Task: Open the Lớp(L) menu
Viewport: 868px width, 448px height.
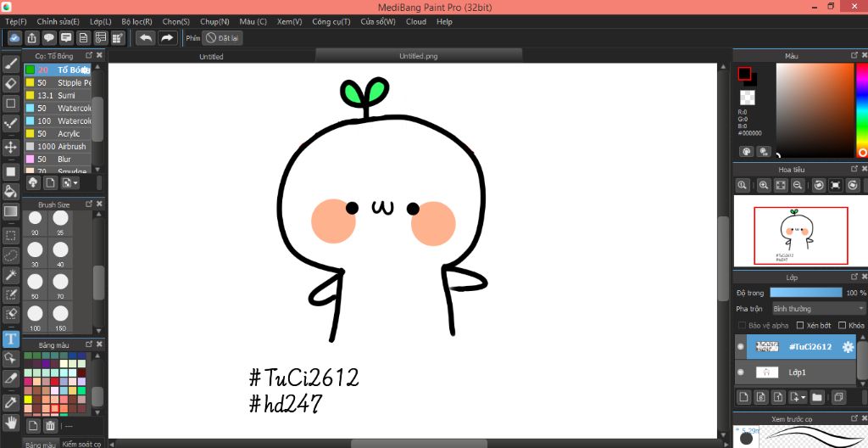Action: [x=101, y=21]
